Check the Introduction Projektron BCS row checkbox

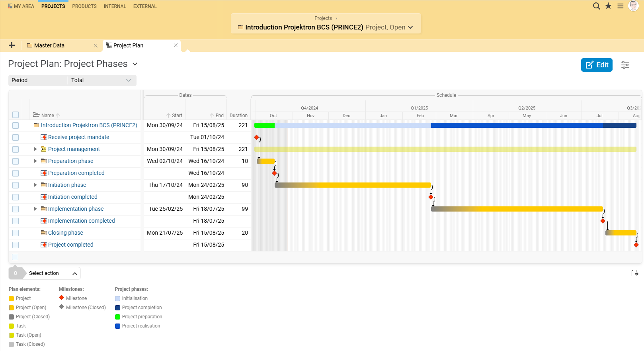pyautogui.click(x=16, y=125)
